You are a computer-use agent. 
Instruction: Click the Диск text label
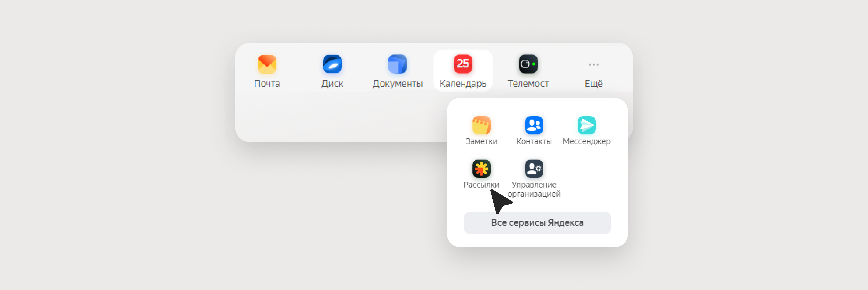tap(332, 84)
